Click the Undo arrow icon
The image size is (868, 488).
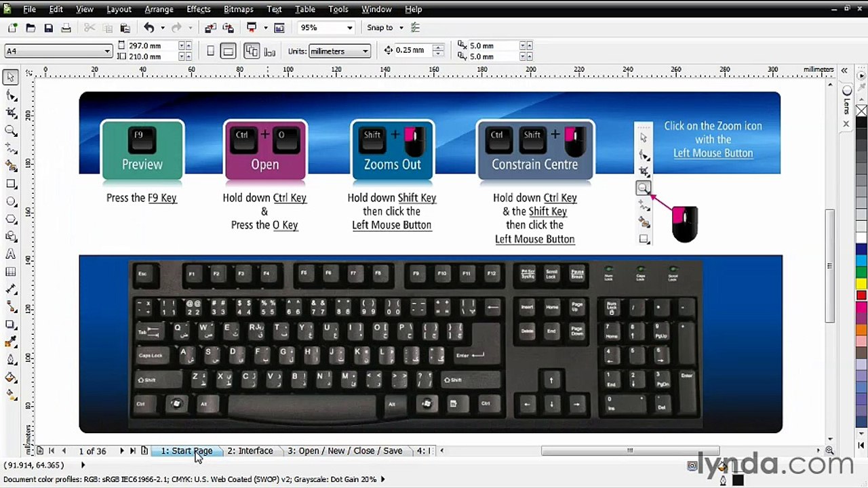(x=149, y=28)
